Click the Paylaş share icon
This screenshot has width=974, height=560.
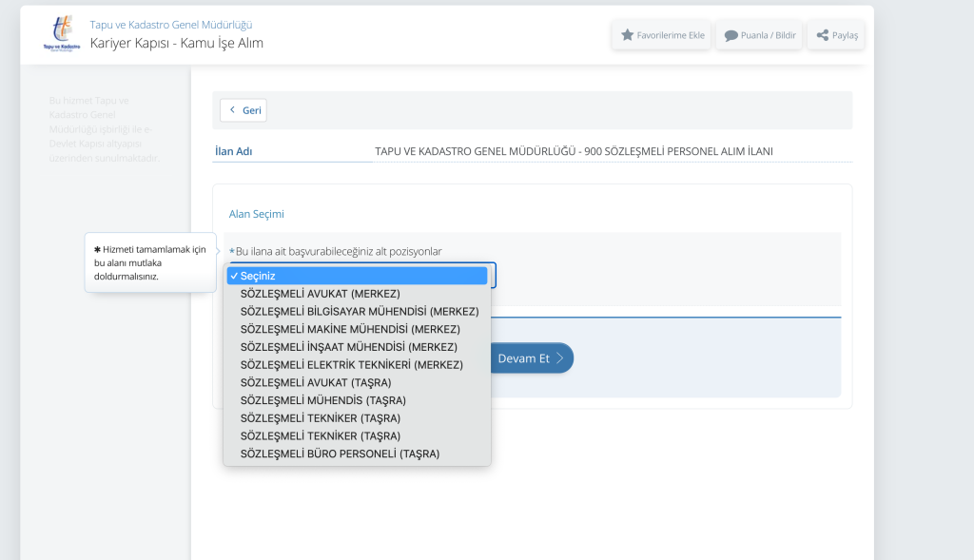[x=823, y=35]
